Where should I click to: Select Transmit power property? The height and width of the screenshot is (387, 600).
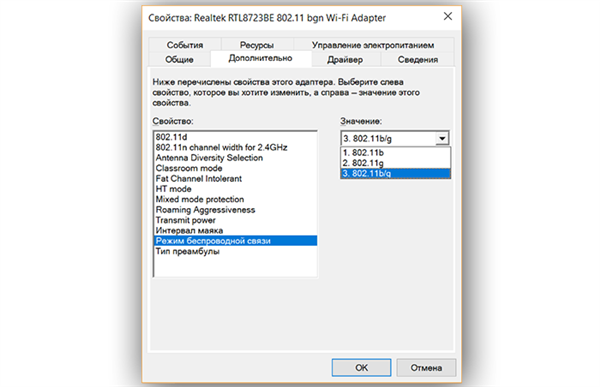(x=236, y=220)
